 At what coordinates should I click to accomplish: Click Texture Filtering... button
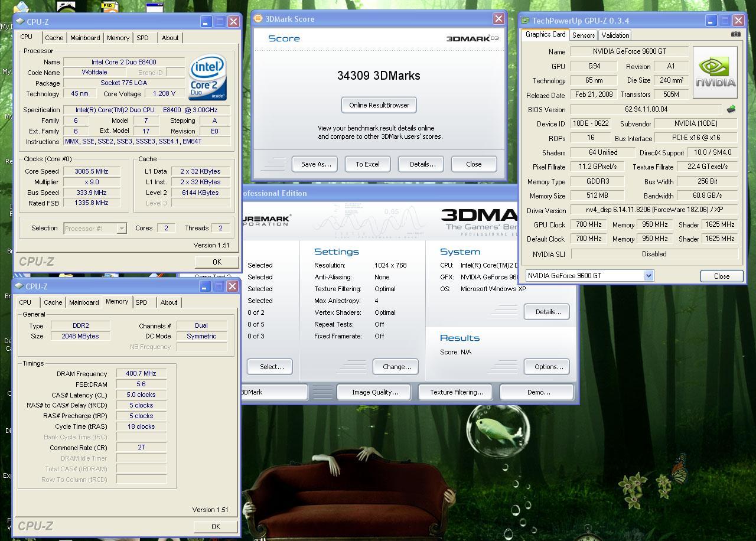(x=457, y=392)
